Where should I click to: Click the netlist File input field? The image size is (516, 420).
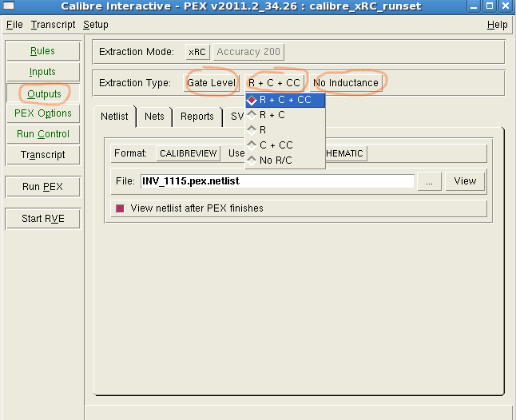(x=277, y=181)
